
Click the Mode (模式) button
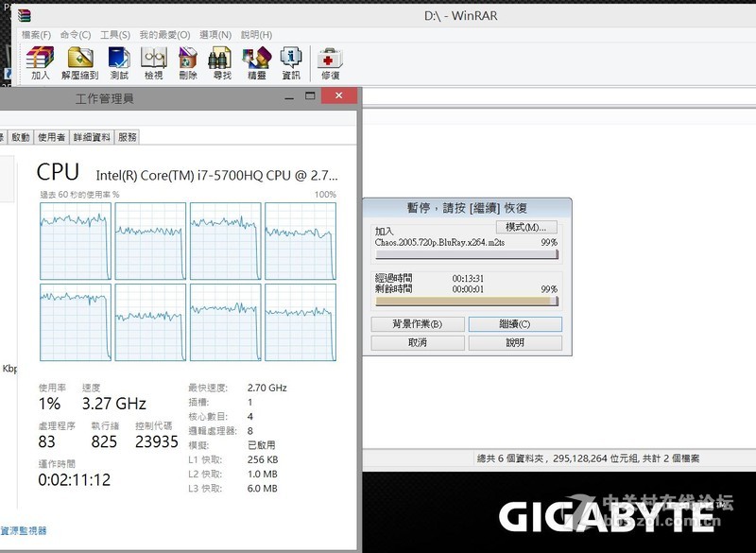click(526, 227)
